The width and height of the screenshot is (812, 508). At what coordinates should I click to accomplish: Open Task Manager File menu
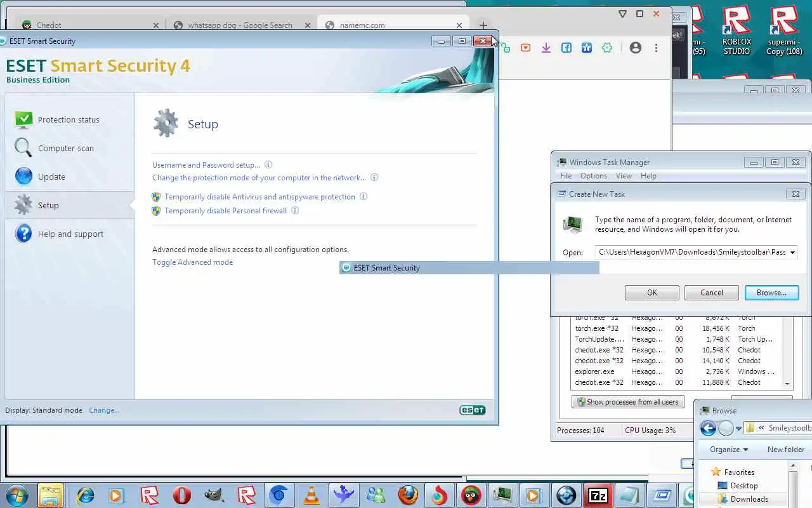(x=566, y=176)
